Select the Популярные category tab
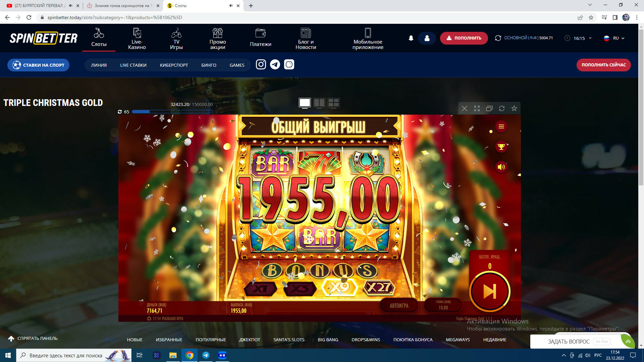644x362 pixels. 211,340
